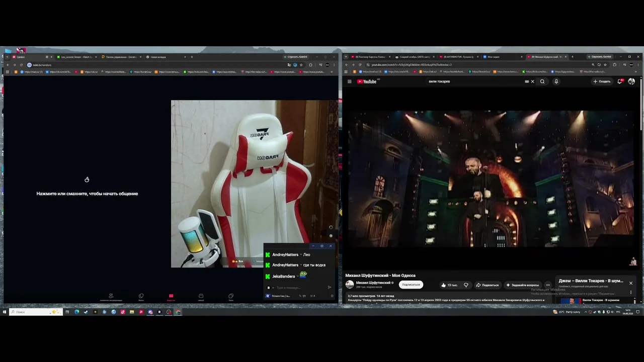Close the Джем — Вилли Токарев playlist panel
This screenshot has width=644, height=362.
coord(630,283)
